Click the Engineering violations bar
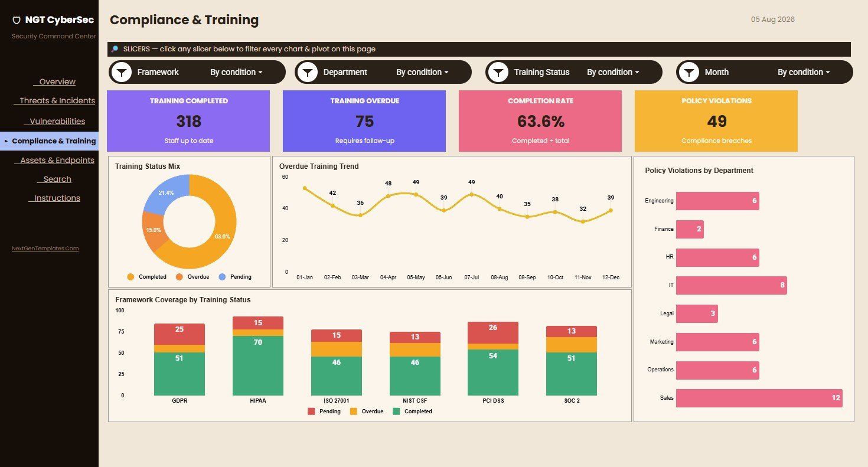The height and width of the screenshot is (467, 868). [717, 201]
